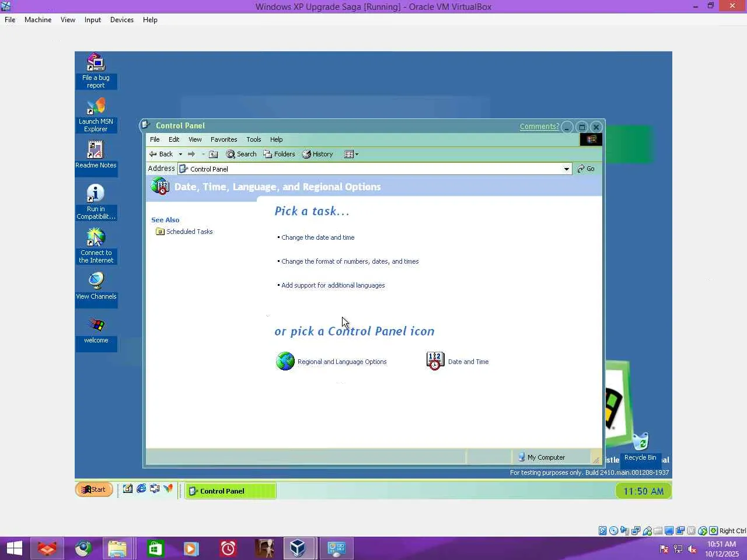
Task: Click the muted speaker icon in host tray
Action: point(692,549)
